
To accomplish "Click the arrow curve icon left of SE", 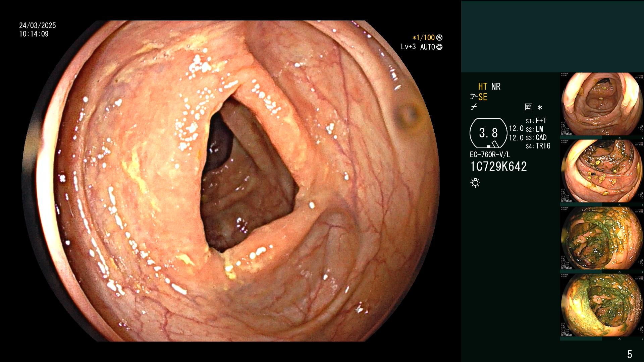I will (x=474, y=97).
